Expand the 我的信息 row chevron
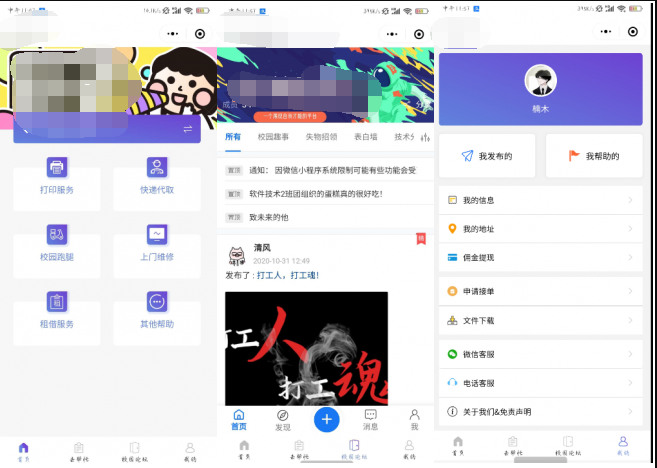657x468 pixels. (630, 200)
